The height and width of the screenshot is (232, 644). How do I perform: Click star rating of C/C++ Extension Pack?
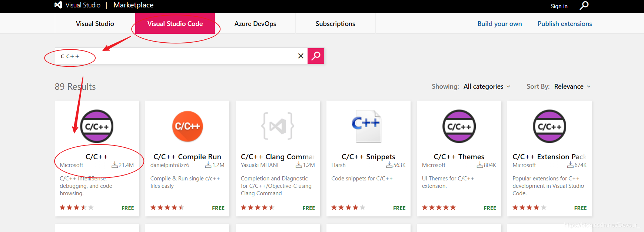tap(530, 208)
